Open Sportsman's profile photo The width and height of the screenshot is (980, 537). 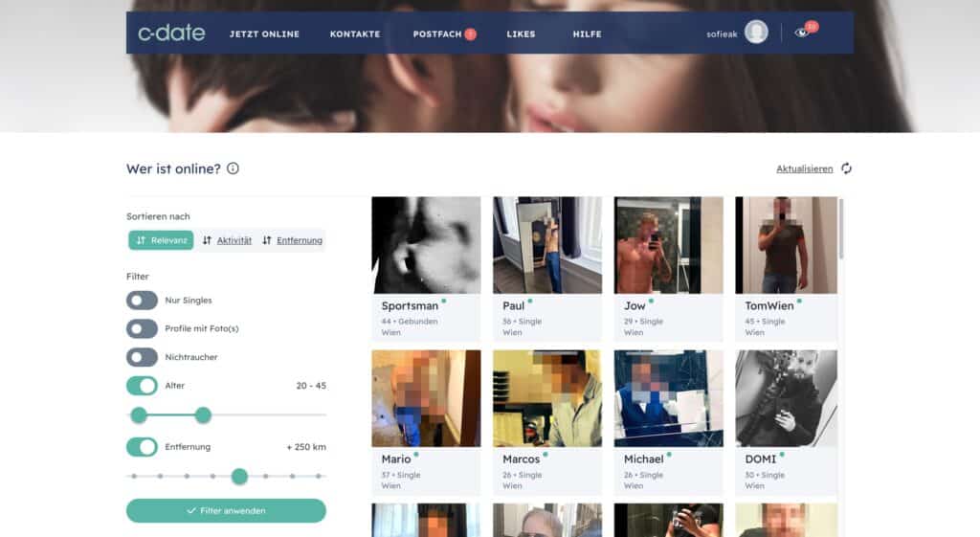[426, 245]
